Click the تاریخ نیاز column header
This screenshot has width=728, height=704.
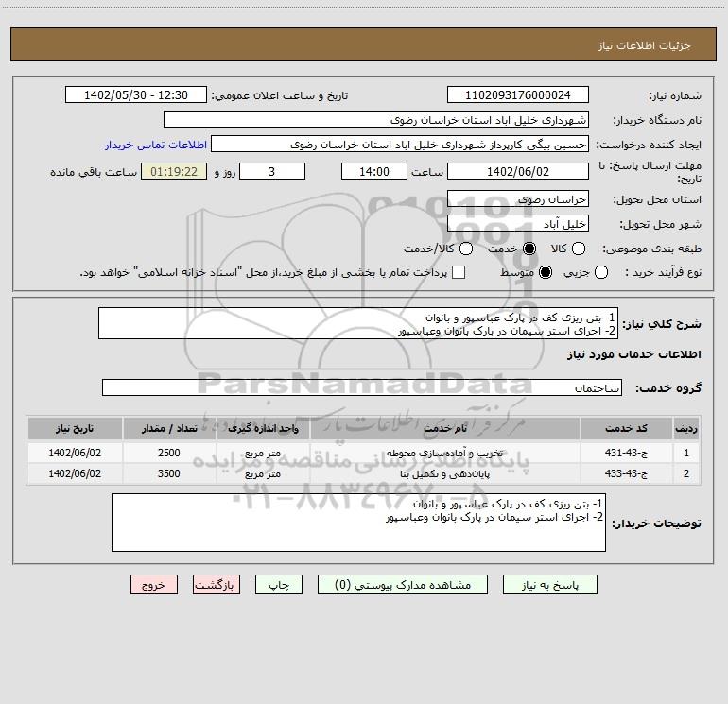coord(75,428)
